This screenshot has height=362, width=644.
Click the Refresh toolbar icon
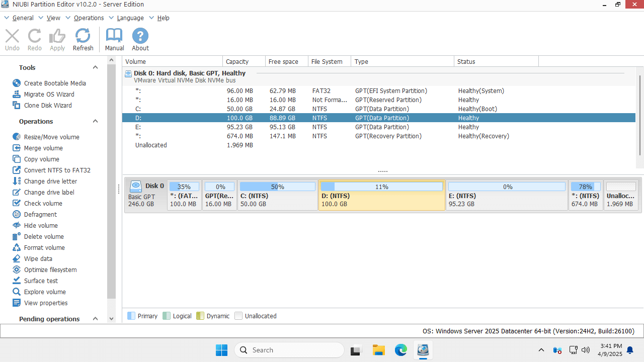click(x=83, y=36)
